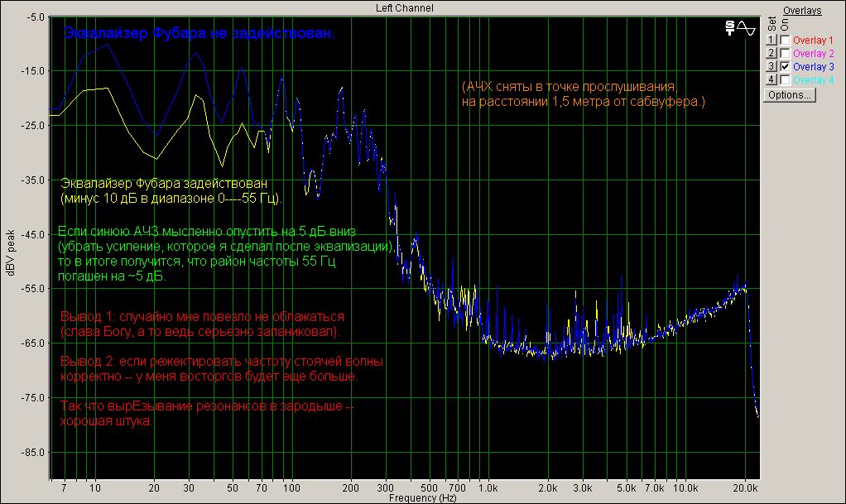Click the blue annotation text at the top
Image resolution: width=846 pixels, height=504 pixels.
(199, 34)
